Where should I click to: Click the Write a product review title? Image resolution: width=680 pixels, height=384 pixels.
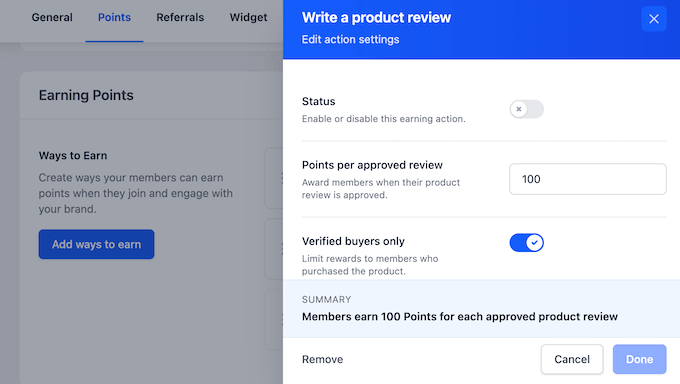point(376,17)
